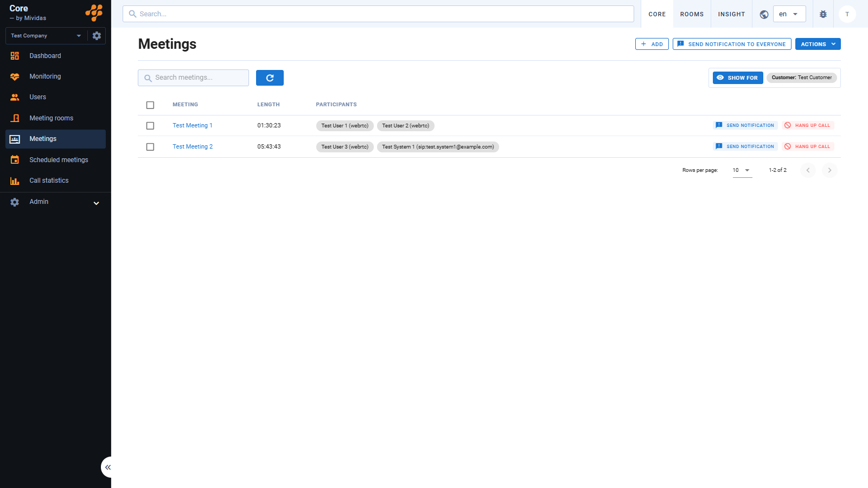This screenshot has height=488, width=868.
Task: Open the Test Company dropdown
Action: pyautogui.click(x=46, y=36)
